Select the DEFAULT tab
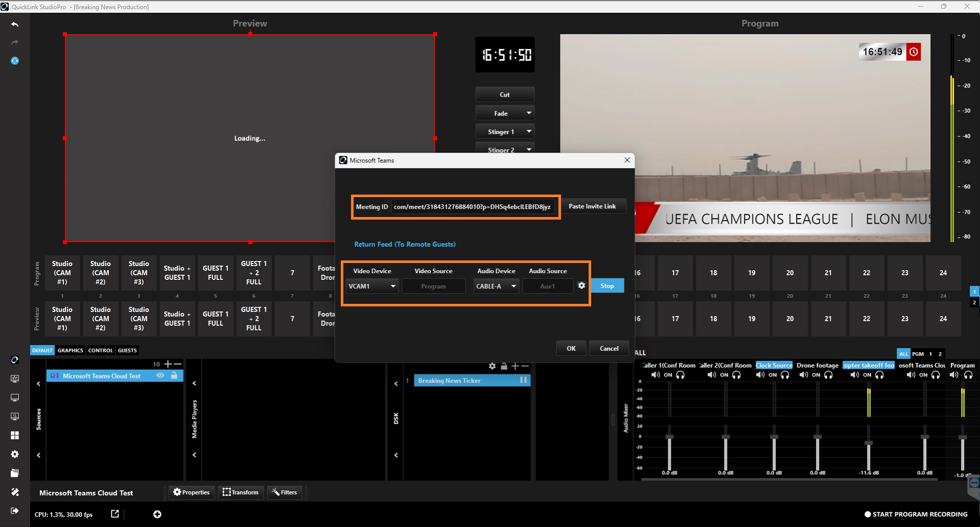Screen dimensions: 980x527 click(x=42, y=350)
